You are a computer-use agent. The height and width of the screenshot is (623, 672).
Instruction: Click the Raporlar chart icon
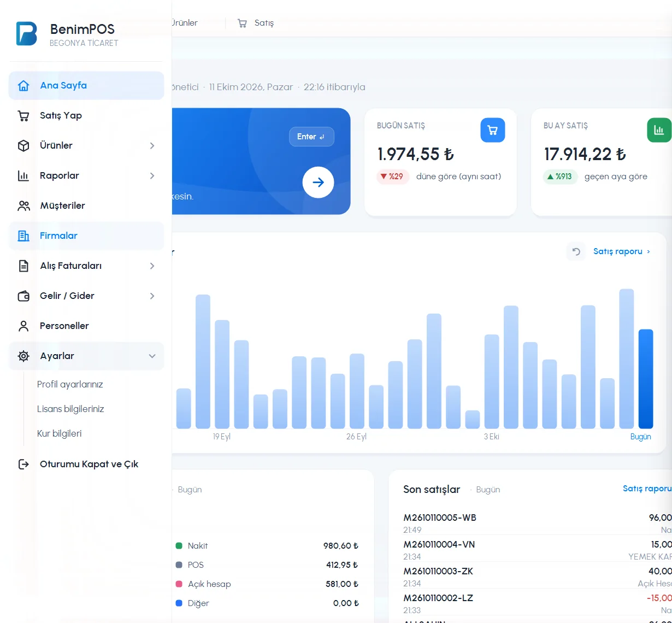coord(23,176)
